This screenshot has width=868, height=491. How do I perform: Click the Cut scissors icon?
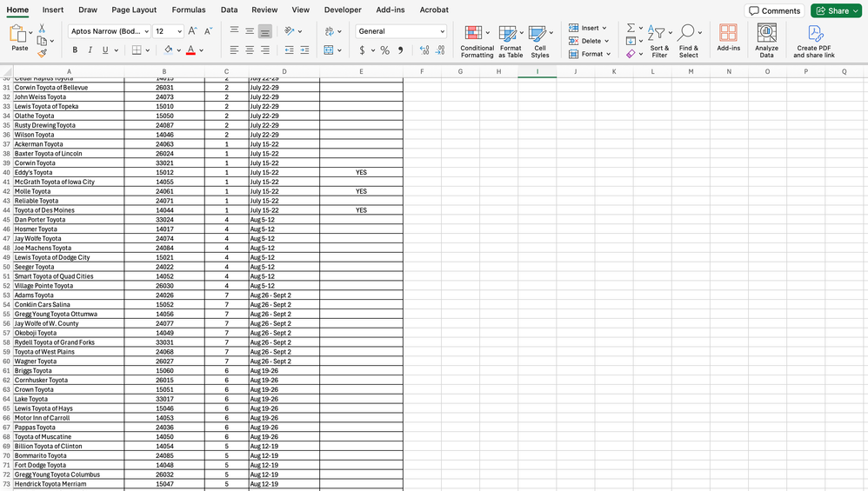click(x=42, y=28)
